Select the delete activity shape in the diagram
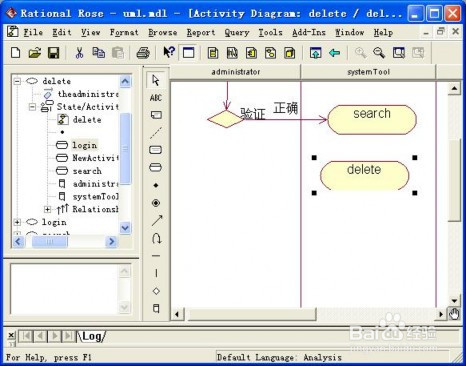Screen dimensions: 466x366 coord(364,175)
